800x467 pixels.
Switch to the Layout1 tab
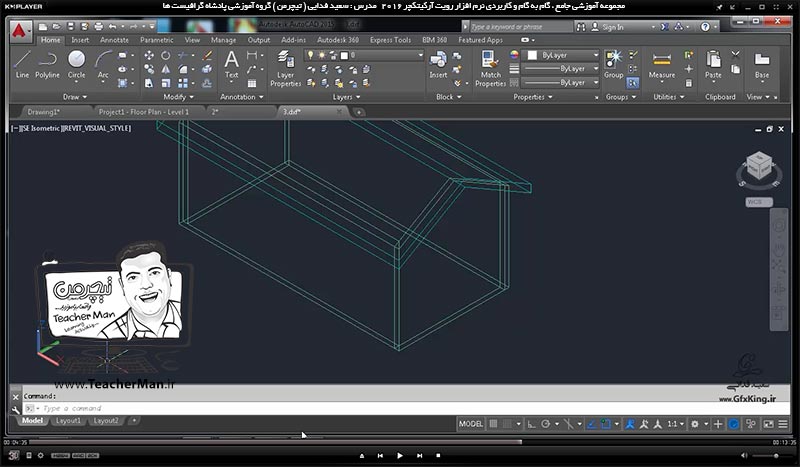68,421
